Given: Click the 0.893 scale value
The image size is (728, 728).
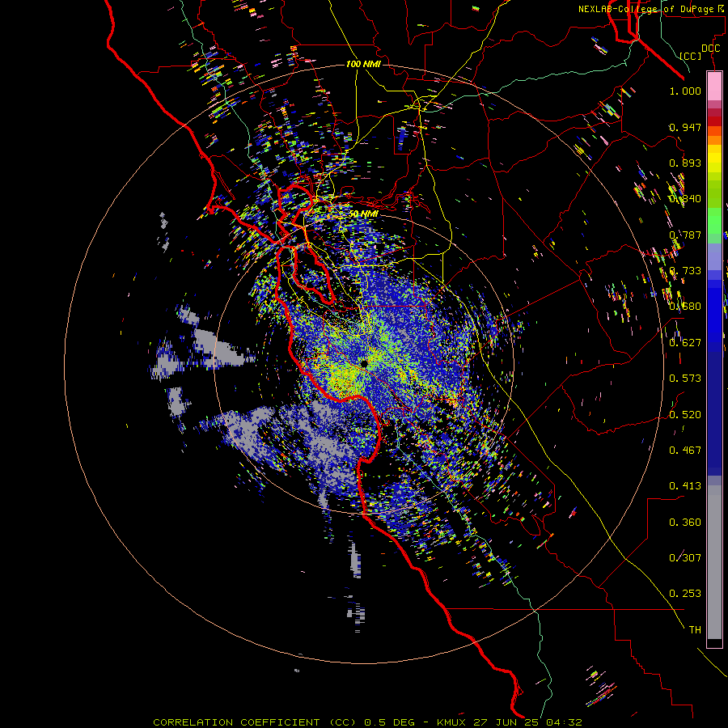Looking at the screenshot, I should click(x=685, y=163).
